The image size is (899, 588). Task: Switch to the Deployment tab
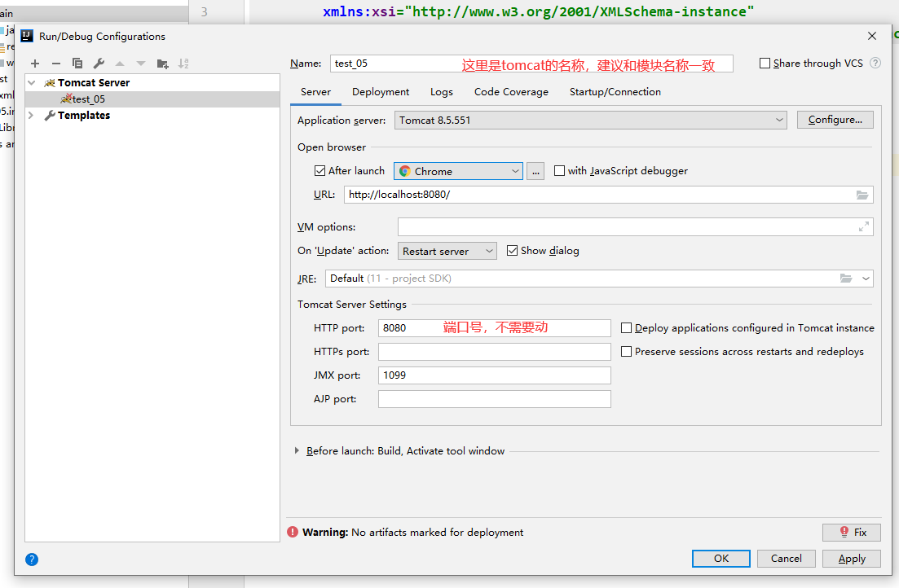pos(381,92)
